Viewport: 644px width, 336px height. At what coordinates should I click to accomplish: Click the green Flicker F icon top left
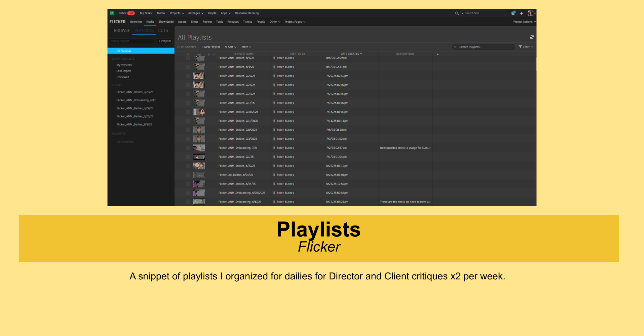[x=112, y=13]
